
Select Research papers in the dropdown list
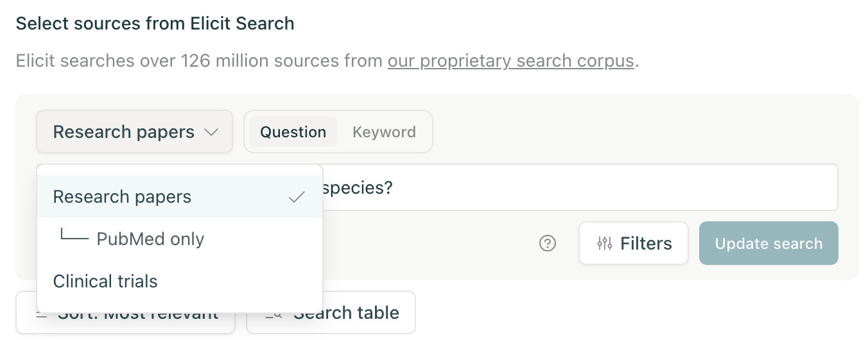coord(122,197)
